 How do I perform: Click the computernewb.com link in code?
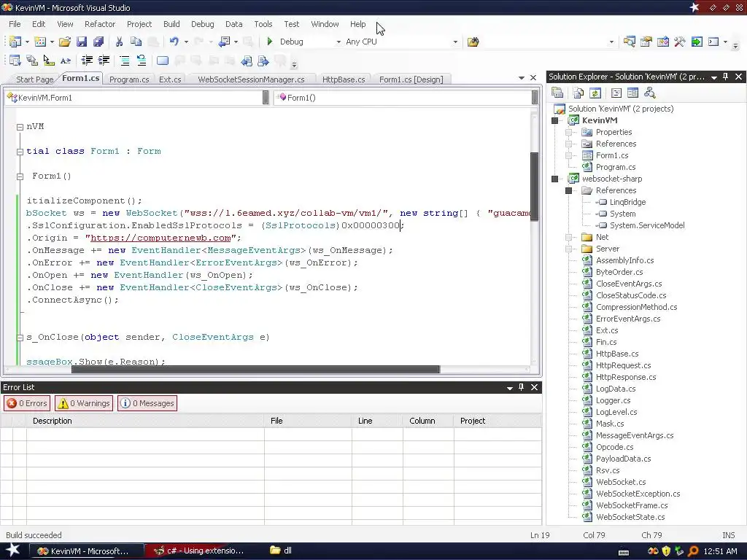(x=160, y=238)
